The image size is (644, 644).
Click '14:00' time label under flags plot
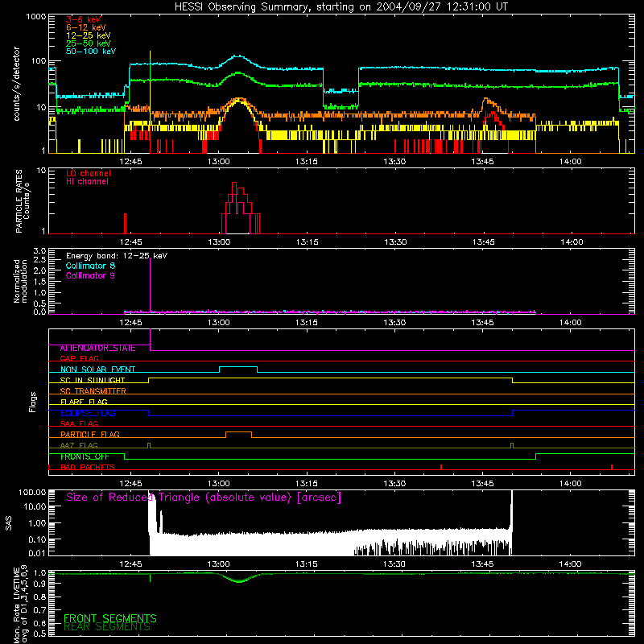point(571,484)
